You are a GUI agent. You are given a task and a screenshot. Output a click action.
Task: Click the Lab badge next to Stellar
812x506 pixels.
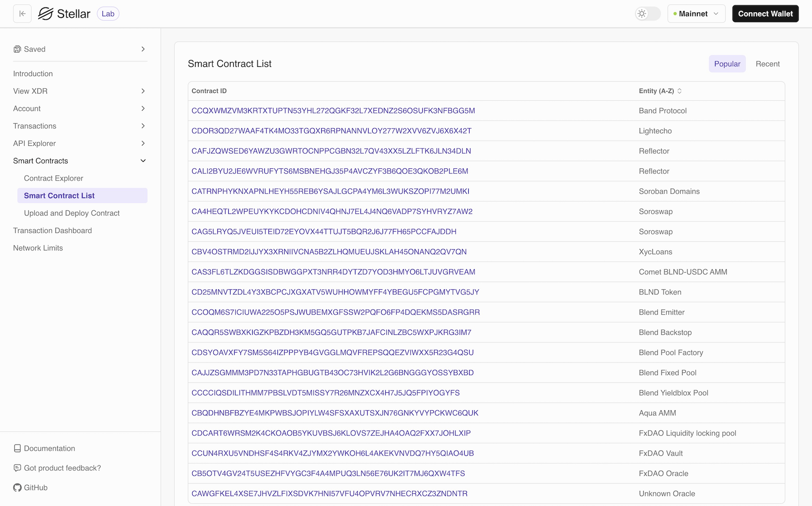pyautogui.click(x=108, y=14)
